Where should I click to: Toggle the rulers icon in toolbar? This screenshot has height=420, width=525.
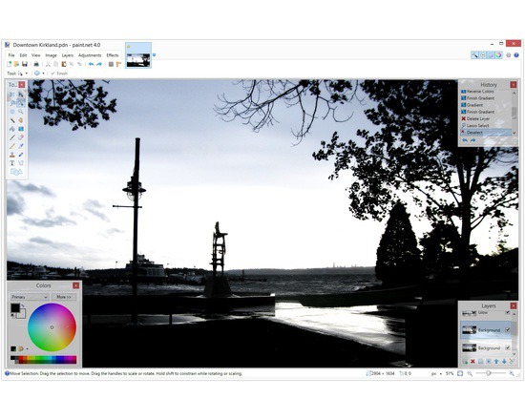coord(118,64)
